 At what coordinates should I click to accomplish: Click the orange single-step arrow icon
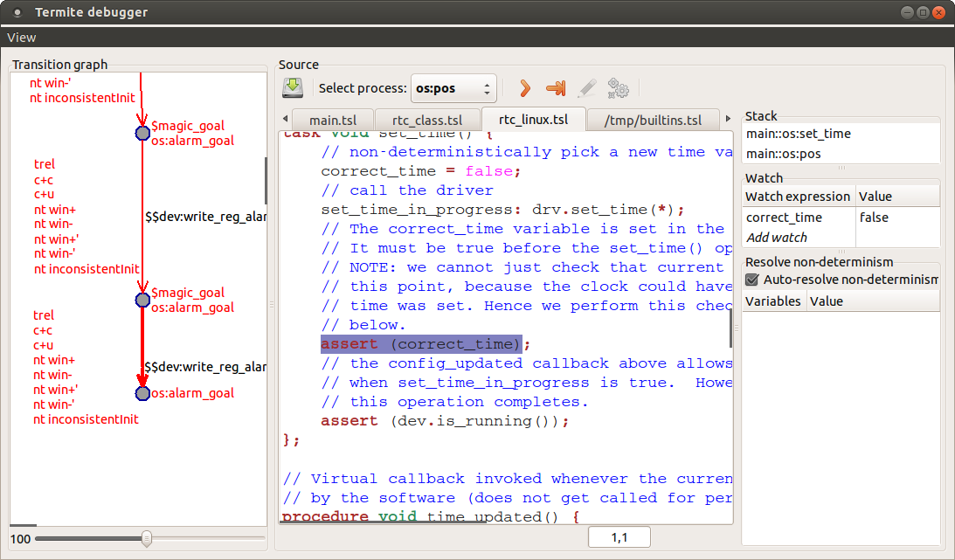click(524, 87)
